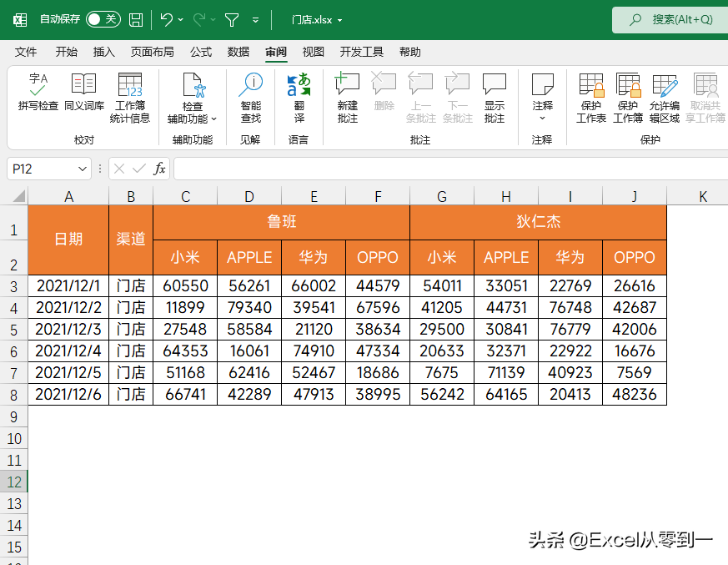Switch to the 插入 ribbon tab
Screen dimensions: 728x565
tap(104, 52)
